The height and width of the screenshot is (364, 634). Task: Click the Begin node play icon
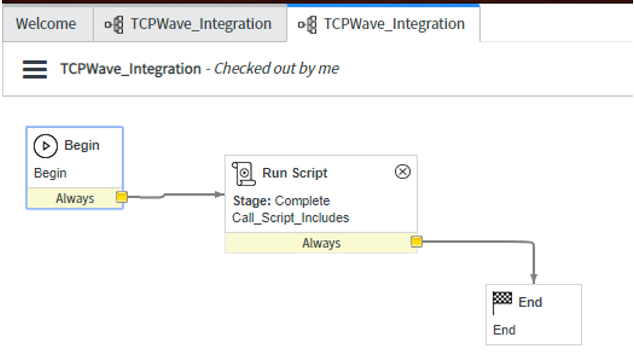(x=45, y=145)
